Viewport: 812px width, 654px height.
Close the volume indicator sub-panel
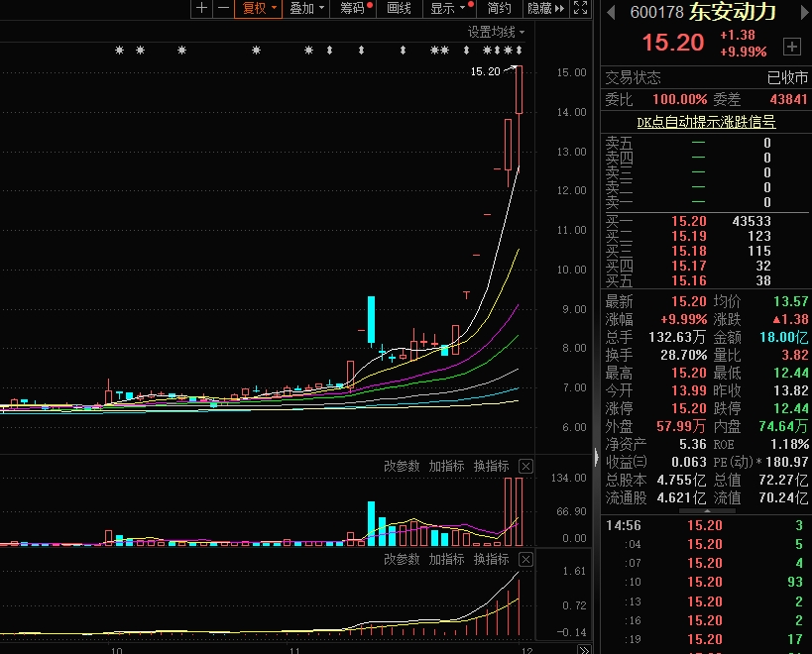(525, 466)
